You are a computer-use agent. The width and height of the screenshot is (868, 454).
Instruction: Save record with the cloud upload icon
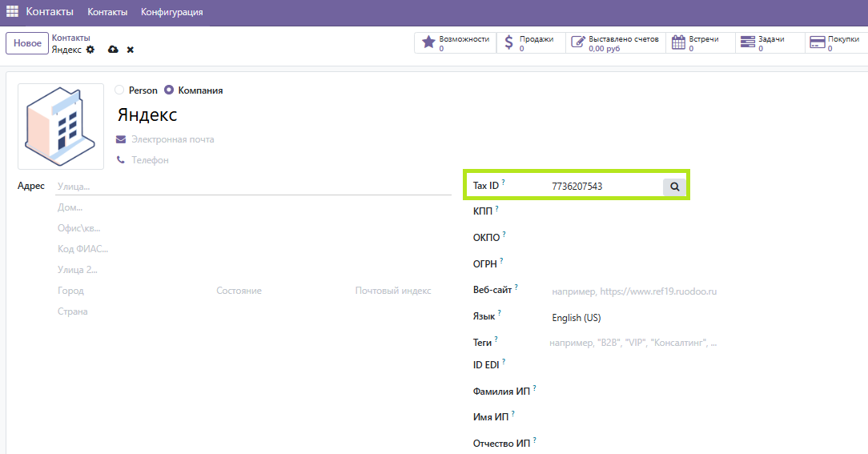click(113, 50)
